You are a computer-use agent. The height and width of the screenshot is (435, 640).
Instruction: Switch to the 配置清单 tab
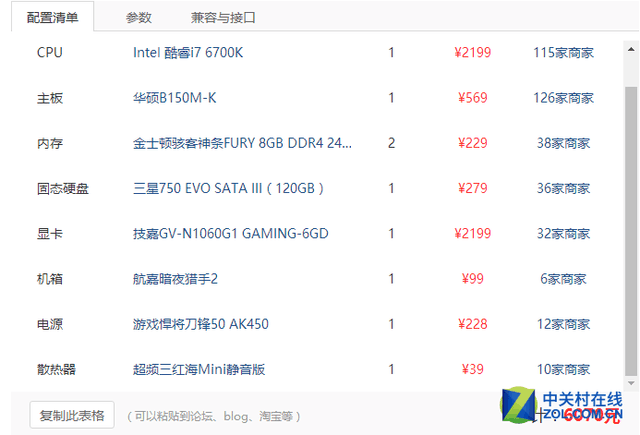point(52,17)
